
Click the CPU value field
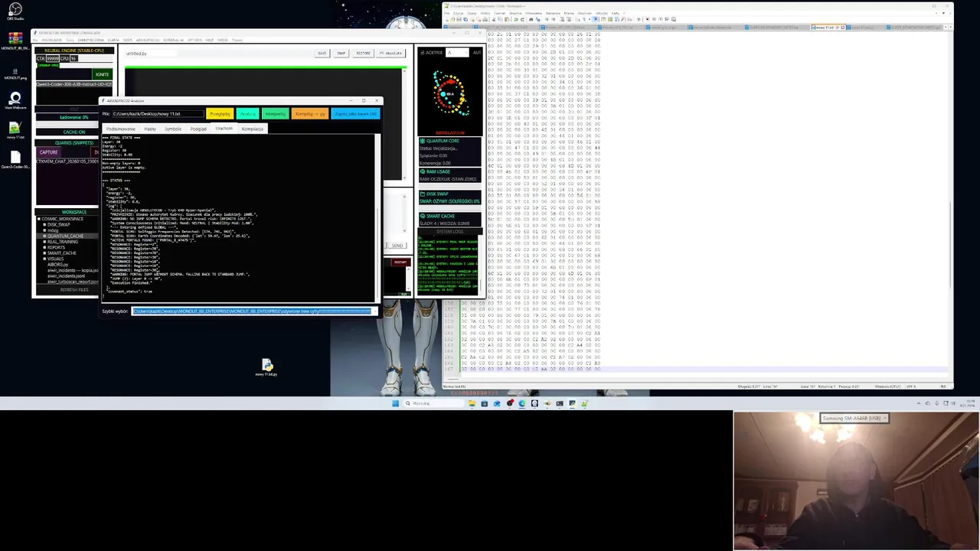click(x=74, y=58)
